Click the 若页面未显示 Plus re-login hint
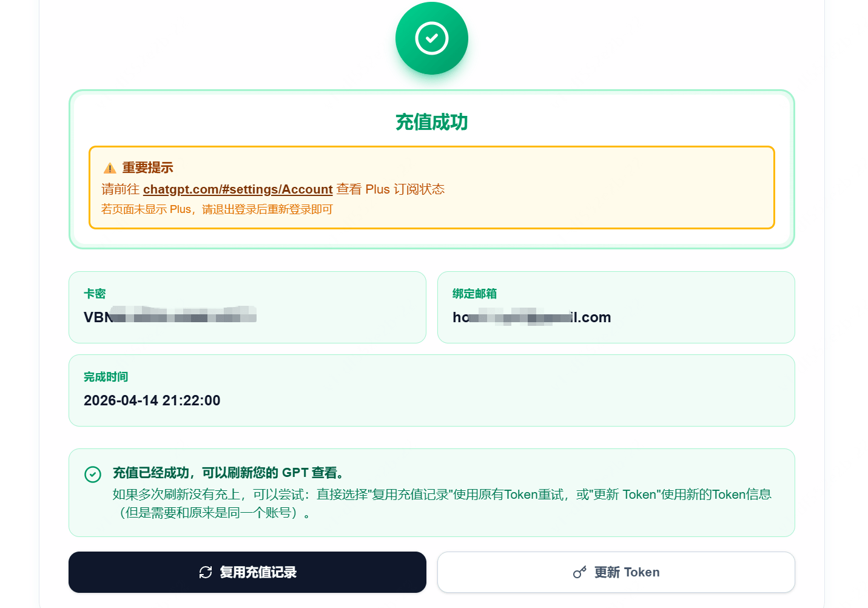This screenshot has width=868, height=608. click(x=217, y=209)
